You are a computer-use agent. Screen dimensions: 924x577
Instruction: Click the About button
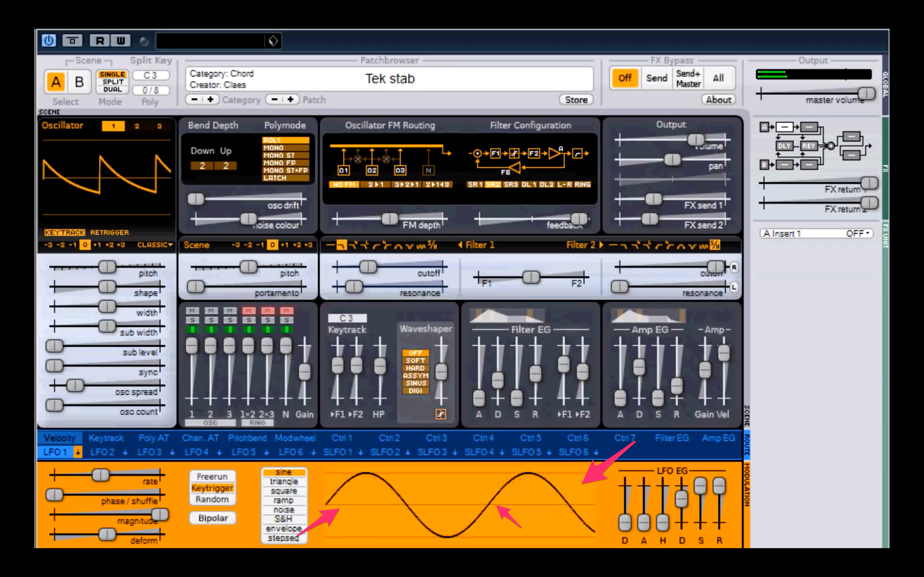click(x=718, y=100)
